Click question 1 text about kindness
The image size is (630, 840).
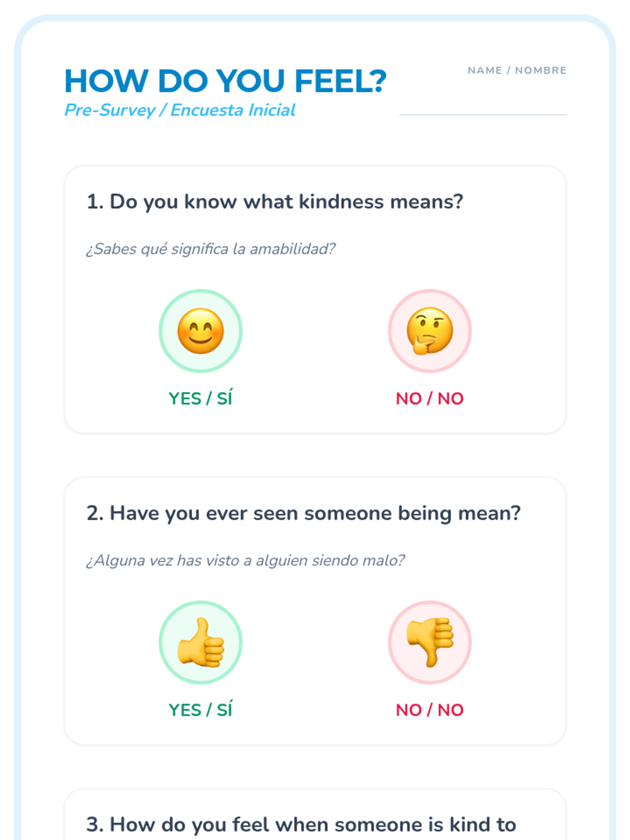[x=275, y=202]
